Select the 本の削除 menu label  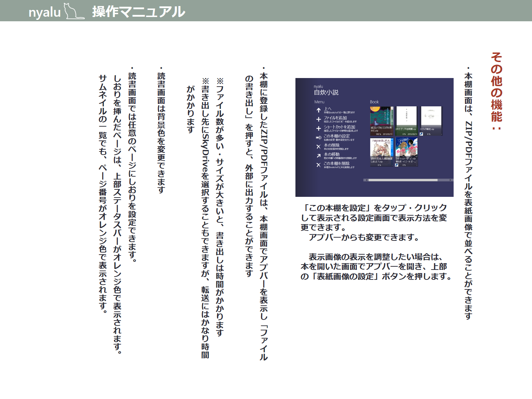click(x=332, y=145)
